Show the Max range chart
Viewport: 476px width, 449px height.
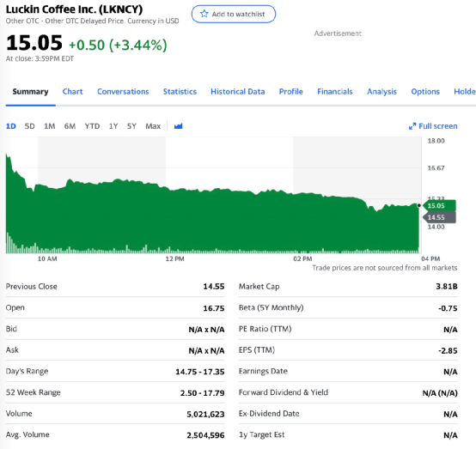(x=153, y=126)
